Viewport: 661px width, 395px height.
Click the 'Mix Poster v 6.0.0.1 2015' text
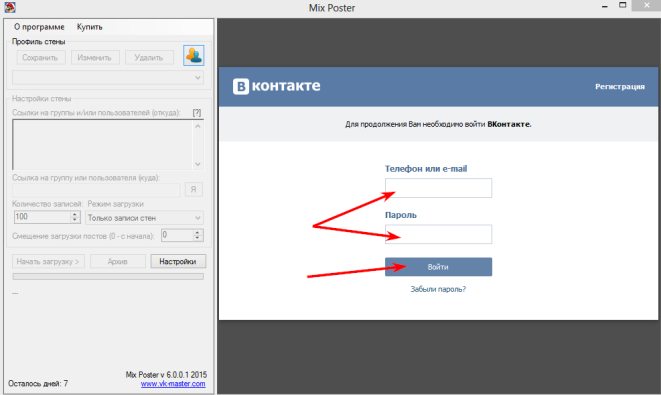pos(166,375)
